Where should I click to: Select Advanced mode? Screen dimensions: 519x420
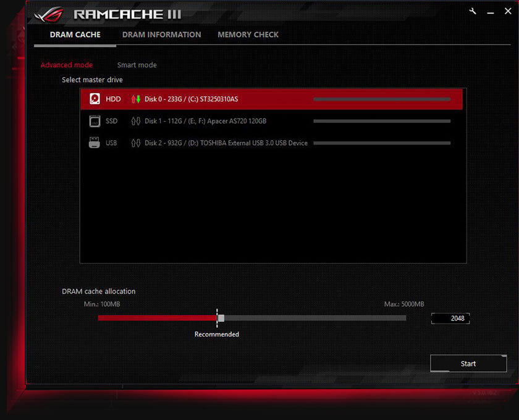pos(67,65)
